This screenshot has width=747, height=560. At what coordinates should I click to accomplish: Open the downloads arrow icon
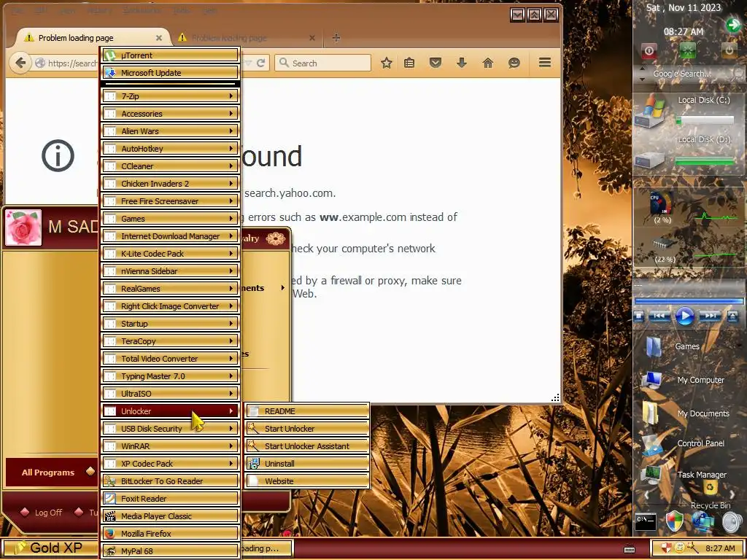462,63
